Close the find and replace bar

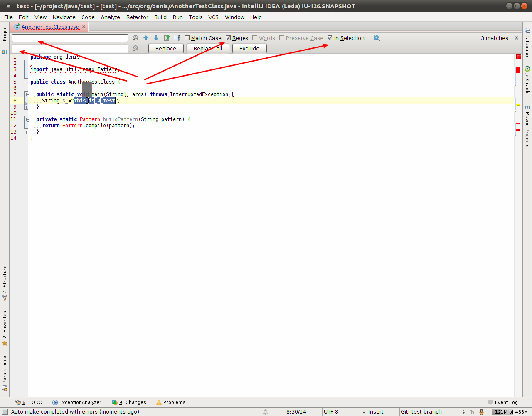point(517,38)
